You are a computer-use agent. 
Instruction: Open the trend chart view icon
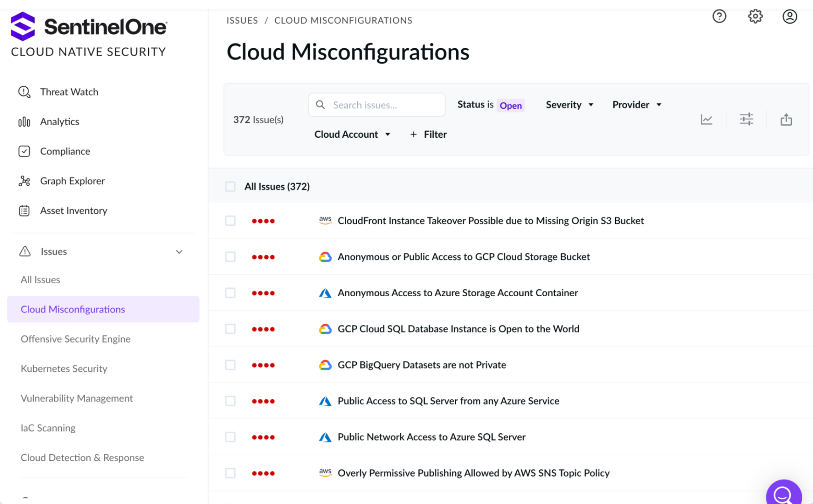click(x=706, y=120)
